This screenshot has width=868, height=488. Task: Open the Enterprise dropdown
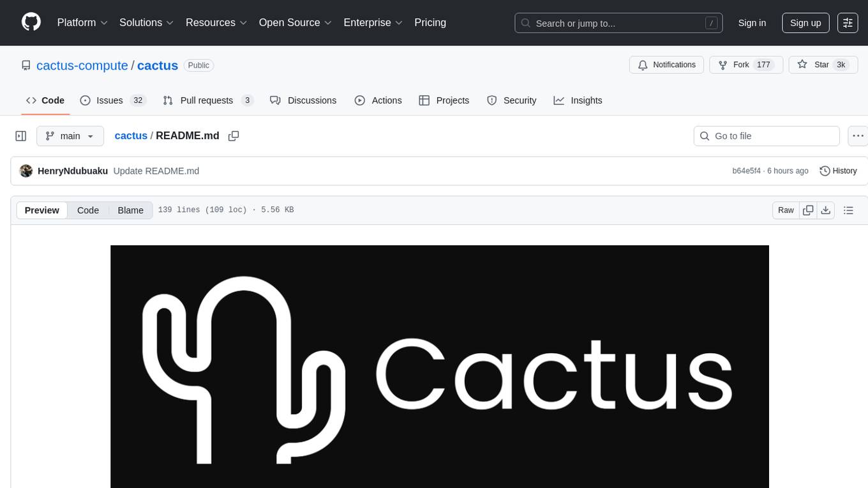coord(373,22)
